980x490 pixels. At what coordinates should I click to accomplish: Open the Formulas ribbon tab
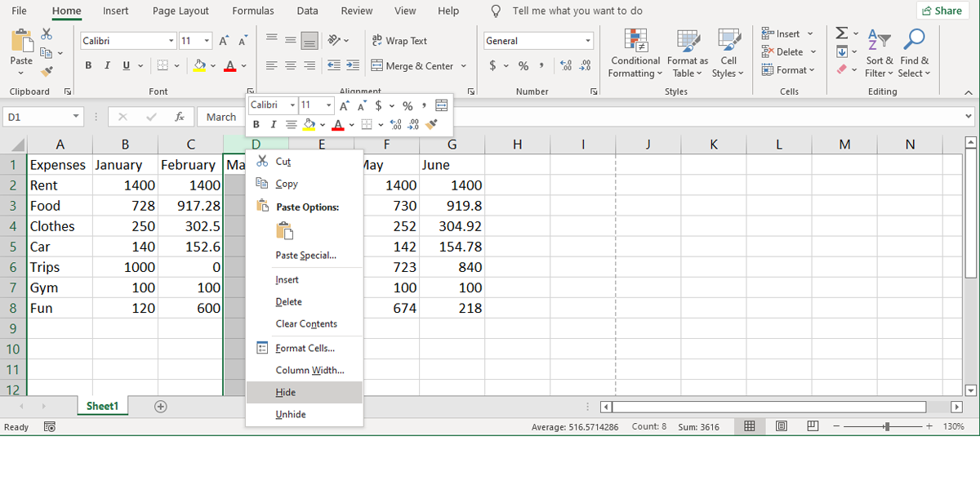tap(253, 11)
